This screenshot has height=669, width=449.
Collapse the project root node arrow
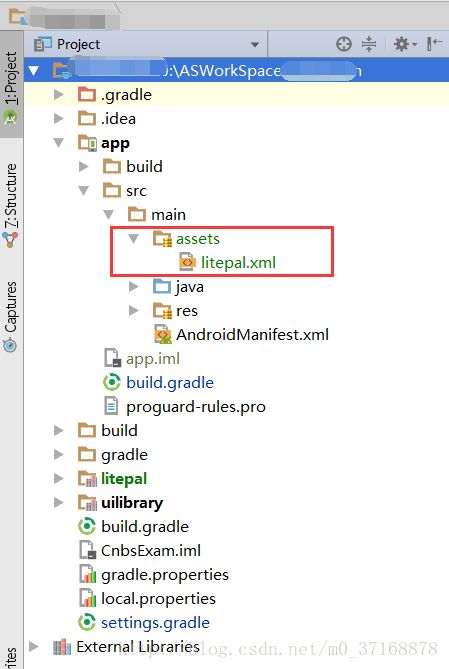(34, 70)
